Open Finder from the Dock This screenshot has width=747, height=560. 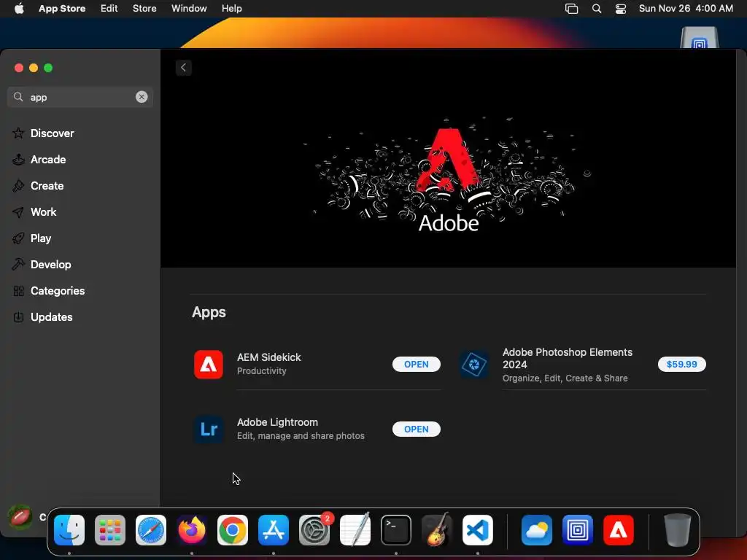[x=69, y=530]
